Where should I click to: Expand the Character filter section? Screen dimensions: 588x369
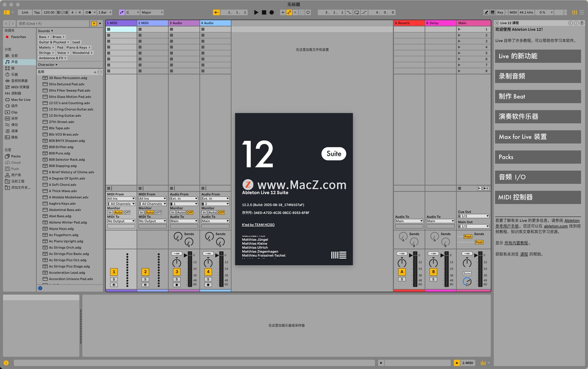(x=47, y=65)
